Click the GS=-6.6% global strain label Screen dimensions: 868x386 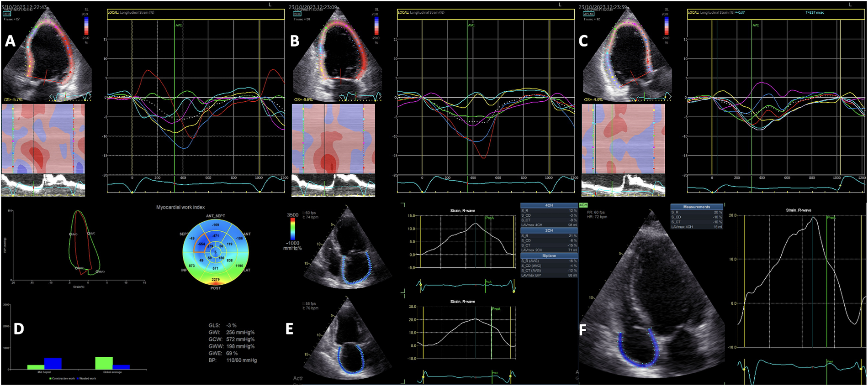coord(303,99)
